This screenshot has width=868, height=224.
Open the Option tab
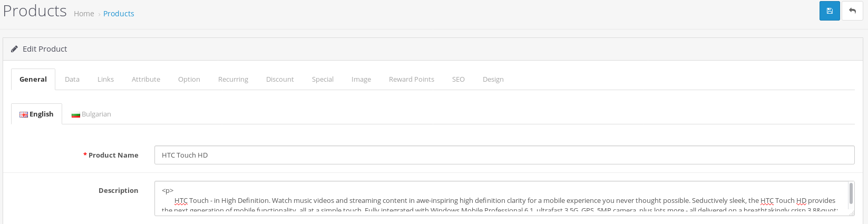[189, 80]
